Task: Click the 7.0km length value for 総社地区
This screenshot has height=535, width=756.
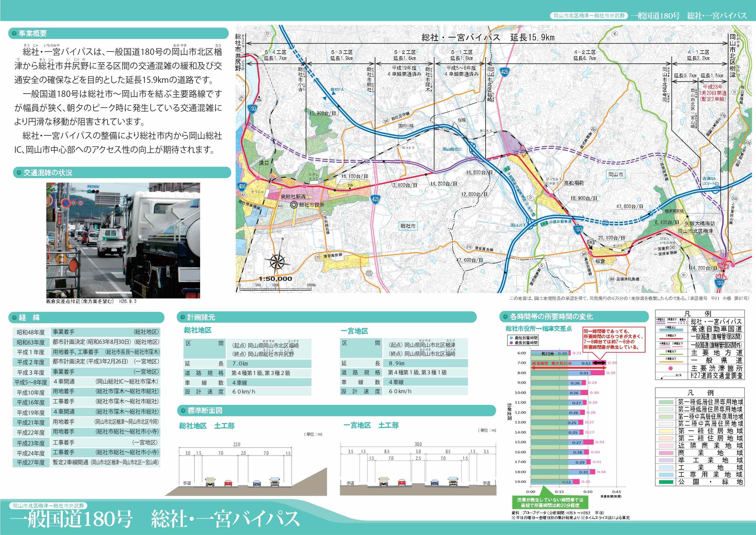Action: click(x=240, y=364)
